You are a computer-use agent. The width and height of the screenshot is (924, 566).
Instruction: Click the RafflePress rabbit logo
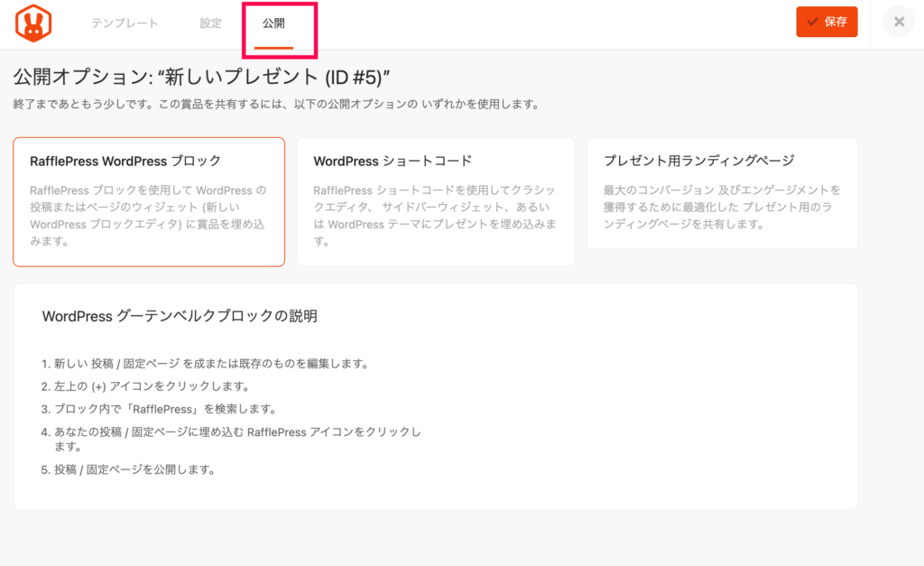click(33, 23)
